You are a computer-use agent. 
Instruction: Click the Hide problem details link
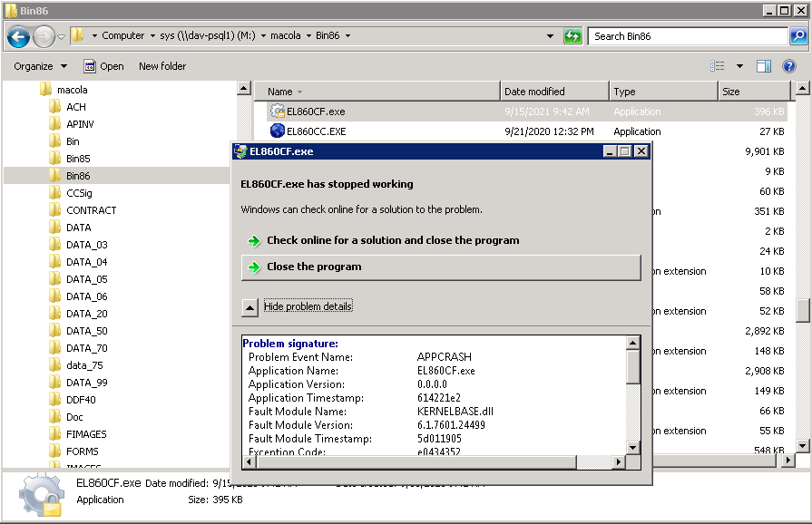pos(308,306)
